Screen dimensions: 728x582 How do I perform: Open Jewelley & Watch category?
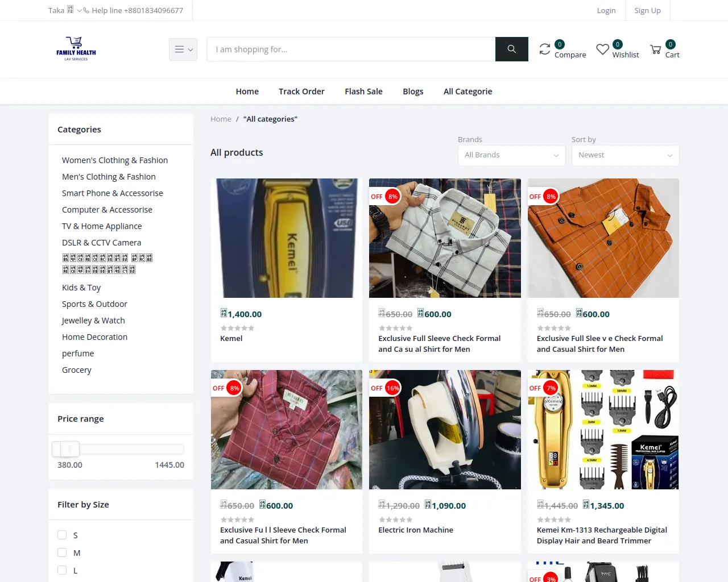(93, 321)
